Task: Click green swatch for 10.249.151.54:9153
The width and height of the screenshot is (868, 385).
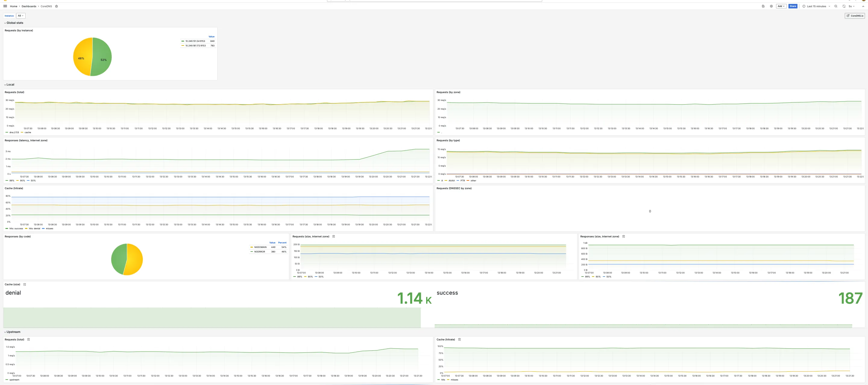Action: [183, 41]
